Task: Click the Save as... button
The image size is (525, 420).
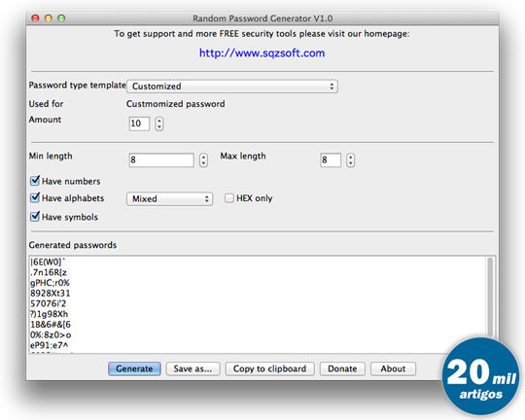Action: click(x=192, y=368)
